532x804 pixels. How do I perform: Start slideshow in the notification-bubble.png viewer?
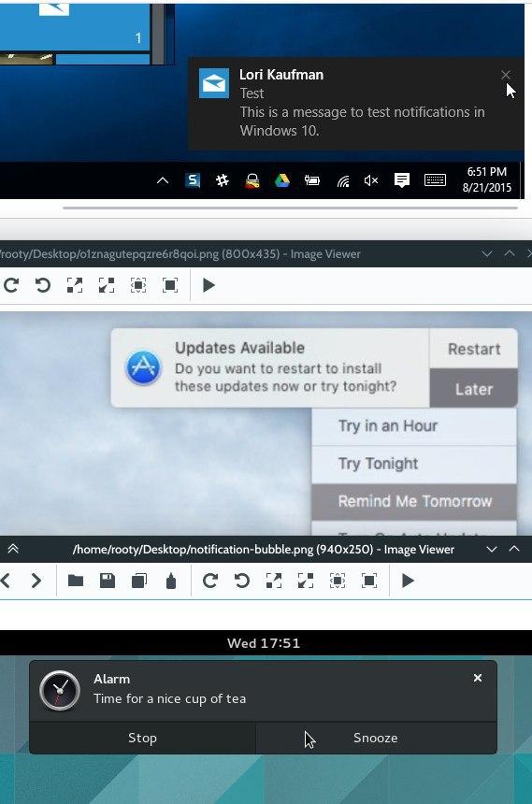point(408,581)
